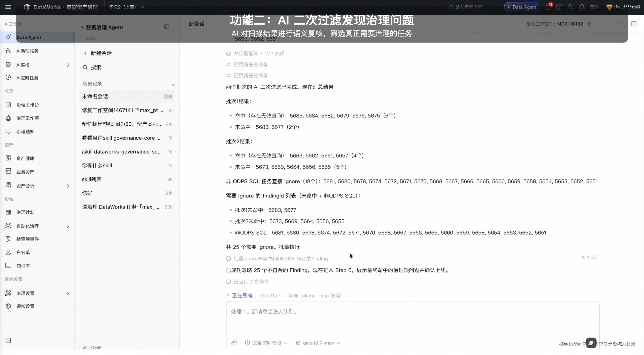This screenshot has height=355, width=644.
Task: Open the 未命名会话 history entry
Action: [127, 96]
